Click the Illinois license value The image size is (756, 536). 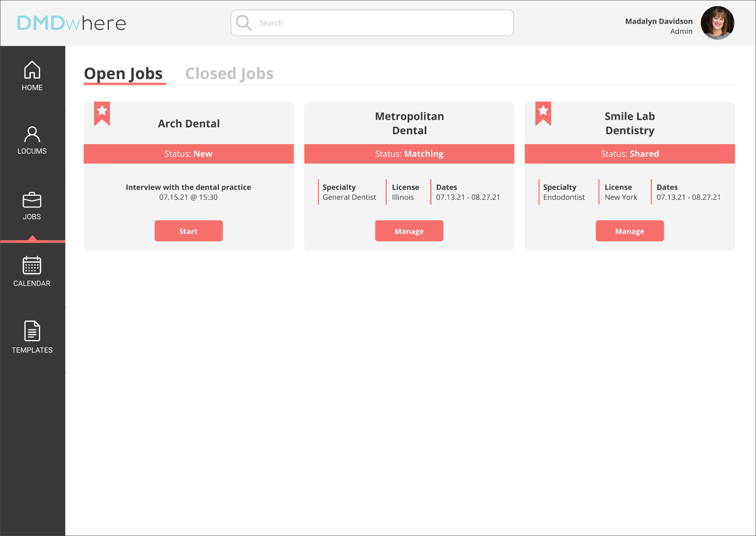(403, 197)
